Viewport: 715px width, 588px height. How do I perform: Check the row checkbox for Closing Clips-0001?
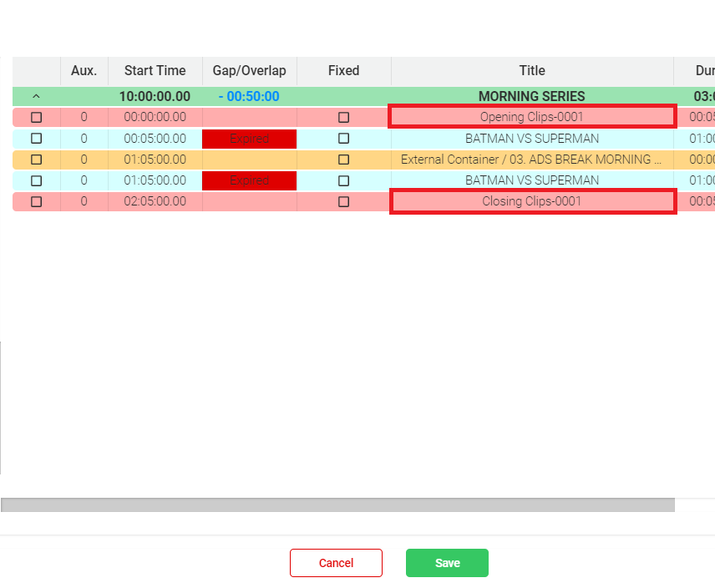[x=36, y=201]
